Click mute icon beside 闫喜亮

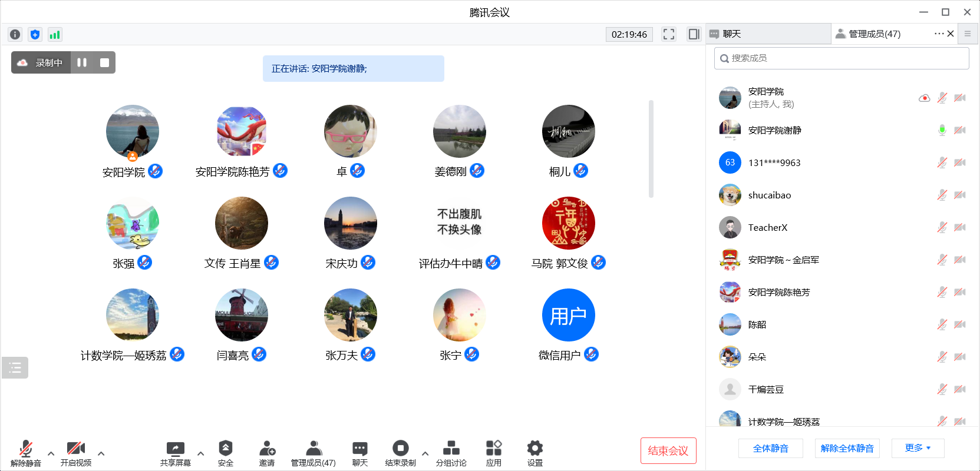tap(259, 354)
